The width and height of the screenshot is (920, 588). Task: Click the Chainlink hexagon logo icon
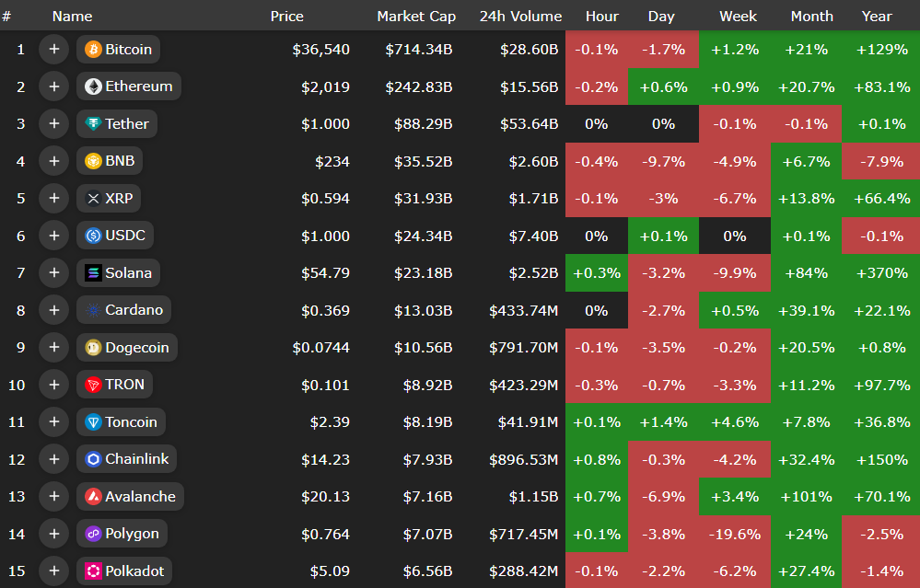point(93,459)
